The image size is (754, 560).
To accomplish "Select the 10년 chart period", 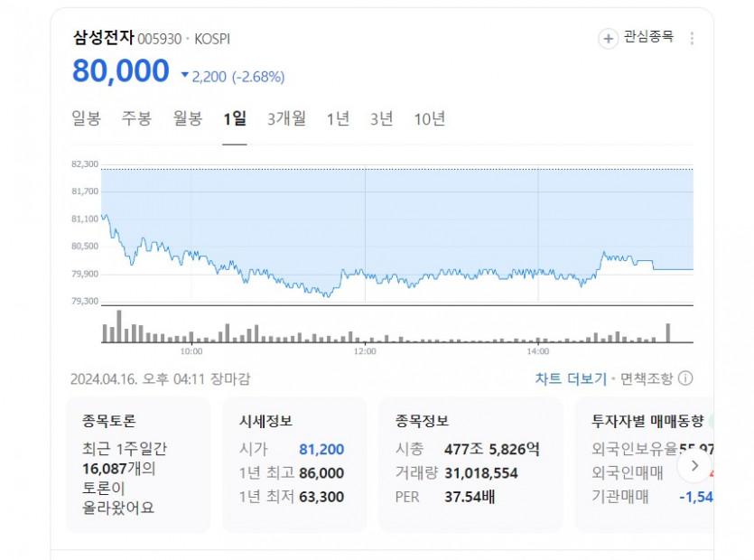I will pos(430,119).
